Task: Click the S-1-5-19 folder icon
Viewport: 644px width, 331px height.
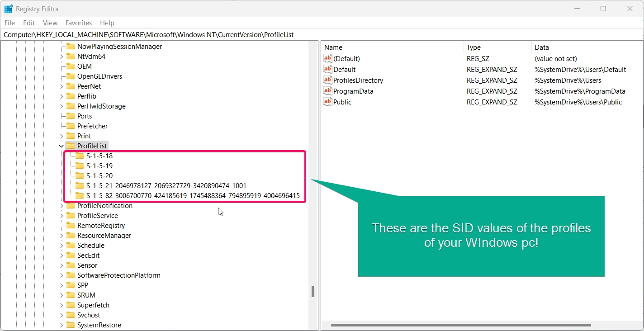Action: (80, 165)
